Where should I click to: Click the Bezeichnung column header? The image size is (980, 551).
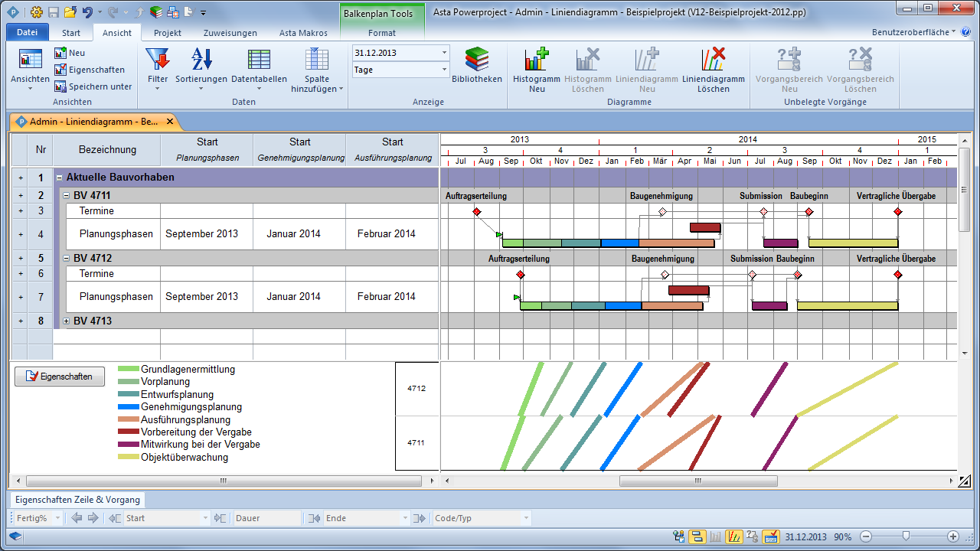107,150
